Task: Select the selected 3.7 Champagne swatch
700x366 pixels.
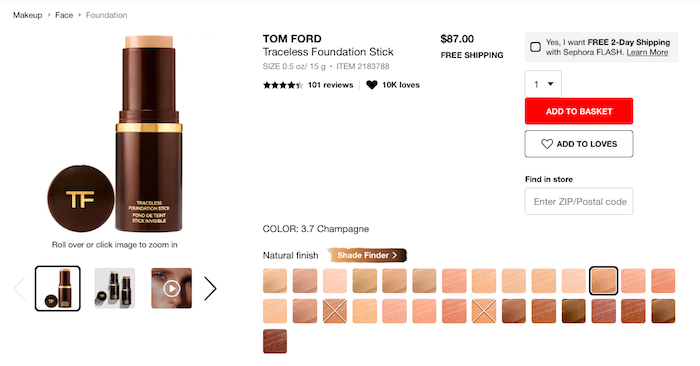Action: point(604,281)
